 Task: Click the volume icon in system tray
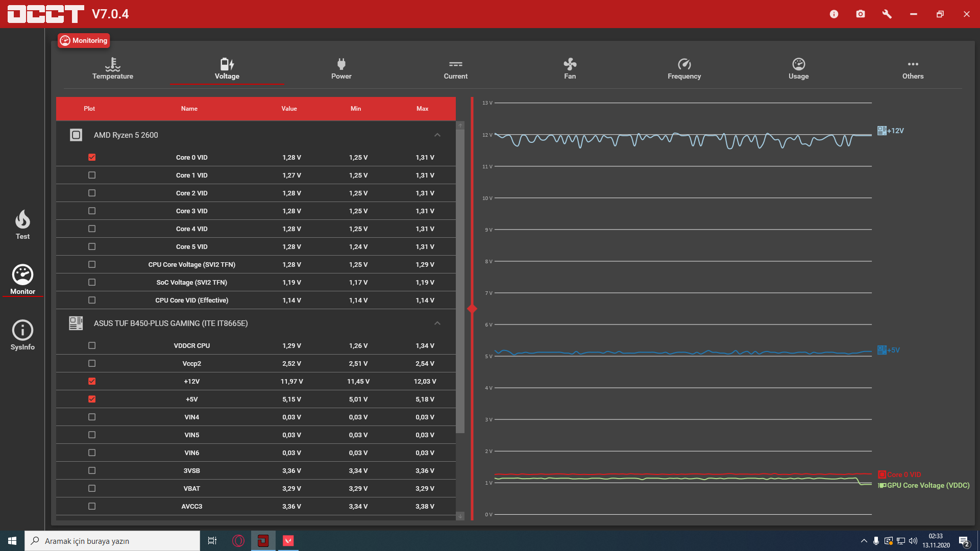(913, 541)
